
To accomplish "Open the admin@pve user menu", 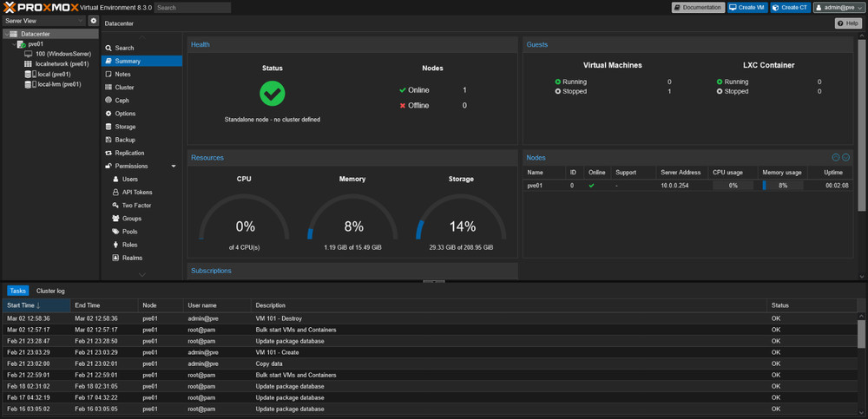I will pyautogui.click(x=838, y=8).
